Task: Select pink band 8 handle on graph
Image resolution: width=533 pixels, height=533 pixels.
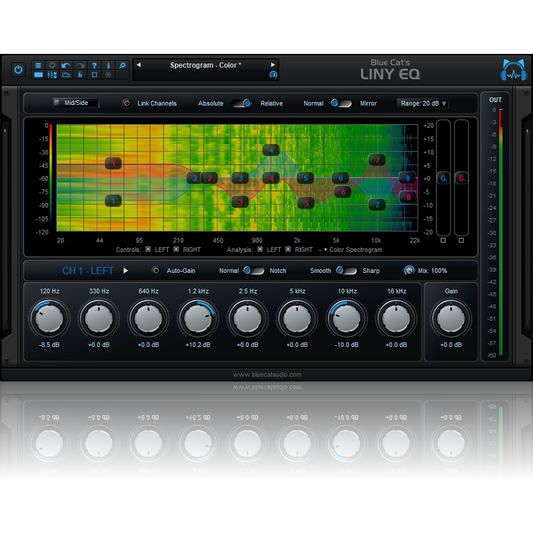Action: (x=408, y=197)
